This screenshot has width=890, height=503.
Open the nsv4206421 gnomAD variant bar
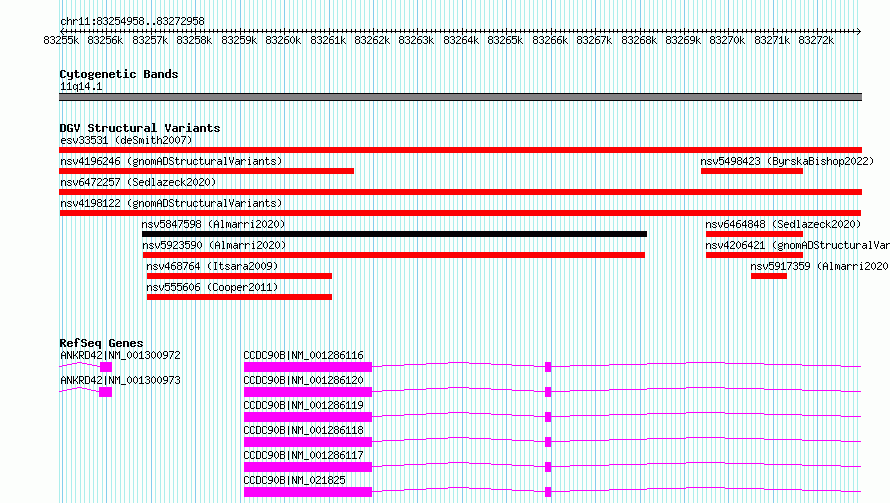tap(754, 255)
